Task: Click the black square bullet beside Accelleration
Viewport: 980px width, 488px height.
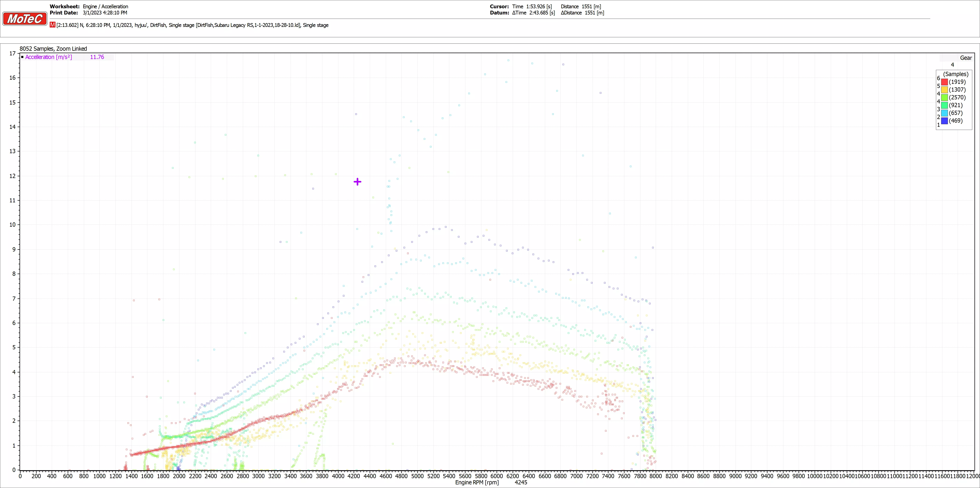Action: point(22,57)
